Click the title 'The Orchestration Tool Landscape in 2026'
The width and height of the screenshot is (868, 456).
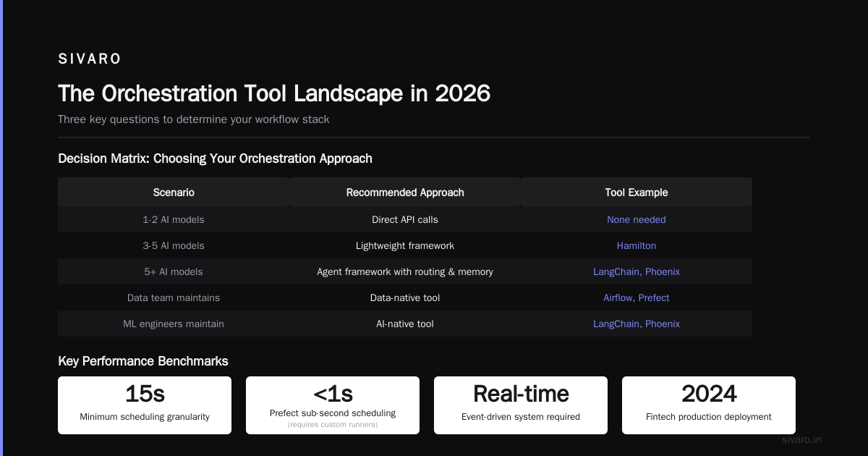point(274,93)
